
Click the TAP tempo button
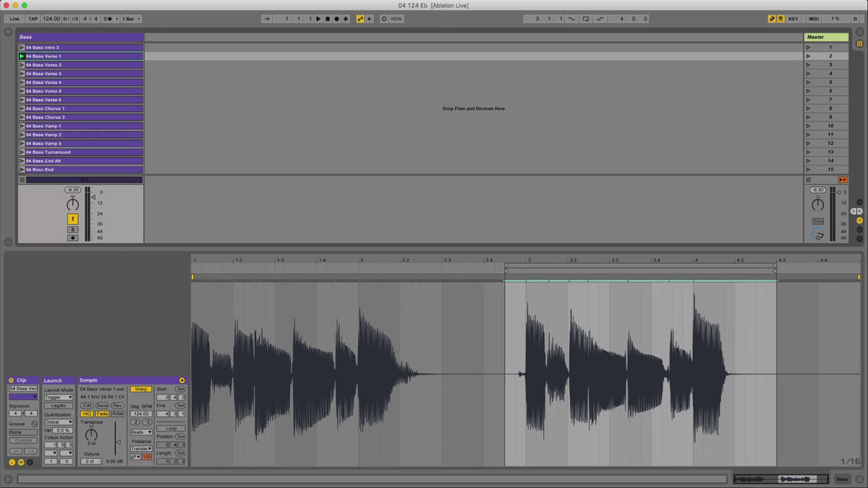click(x=33, y=19)
